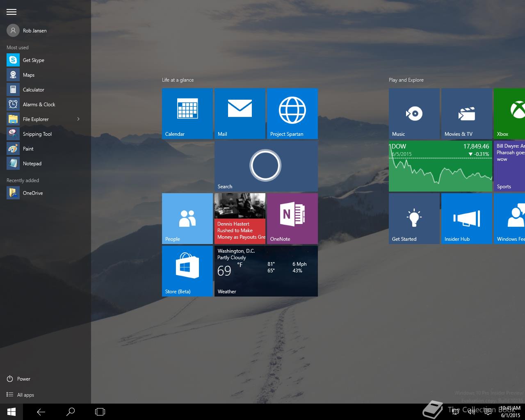Click the Most used heading

pos(18,48)
